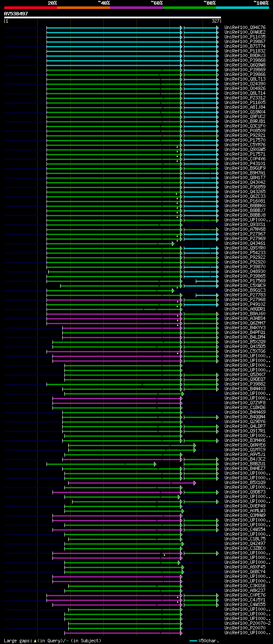Select hit label UniRef100_Q42497
Image resolution: width=273 pixels, height=644 pixels.
(245, 543)
